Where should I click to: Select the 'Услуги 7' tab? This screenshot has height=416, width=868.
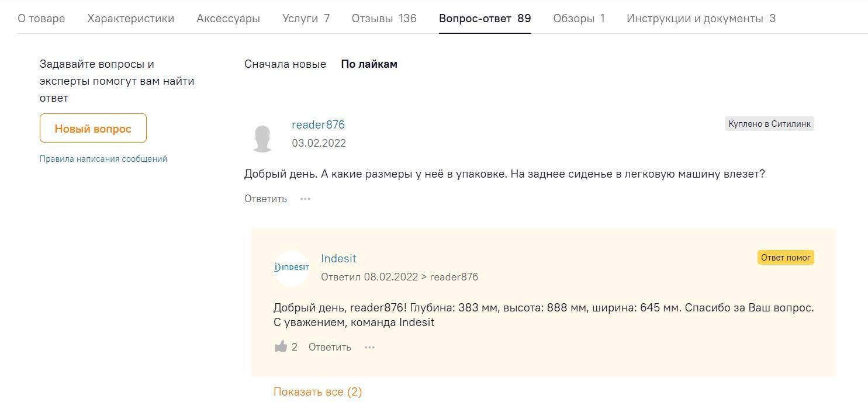click(306, 19)
